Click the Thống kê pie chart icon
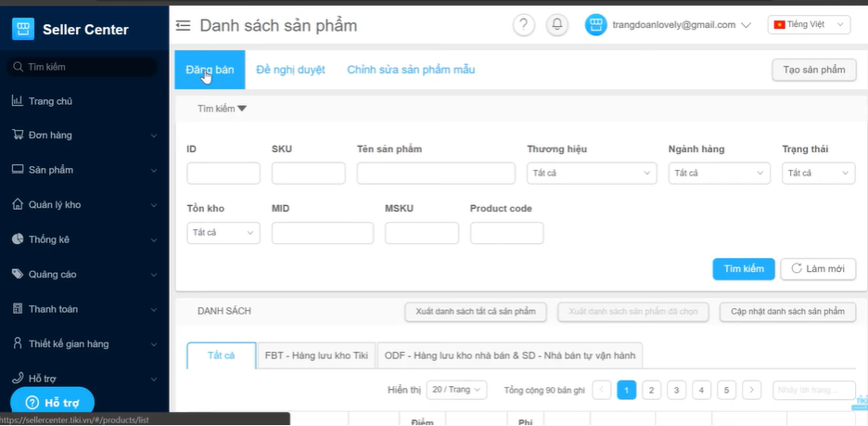868x426 pixels. pyautogui.click(x=17, y=239)
